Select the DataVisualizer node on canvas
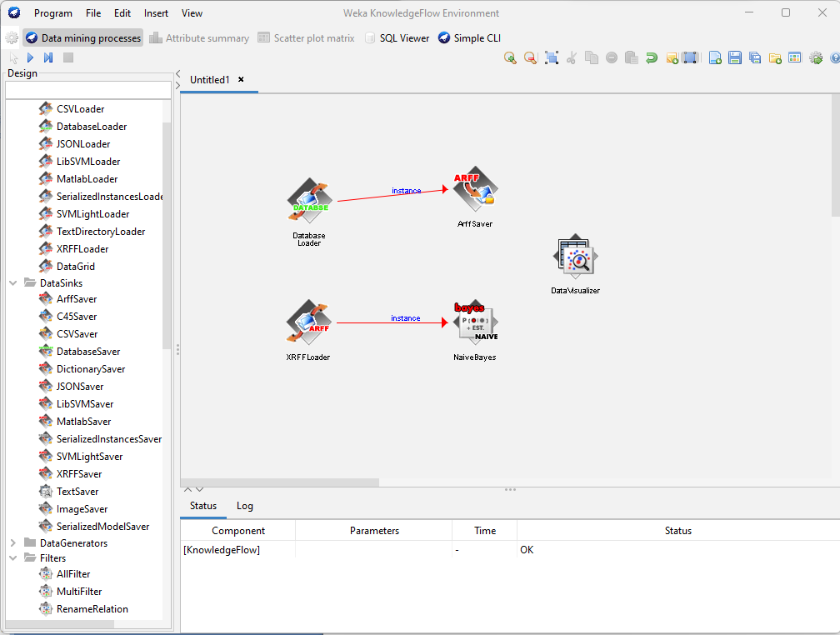840x635 pixels. (x=575, y=257)
